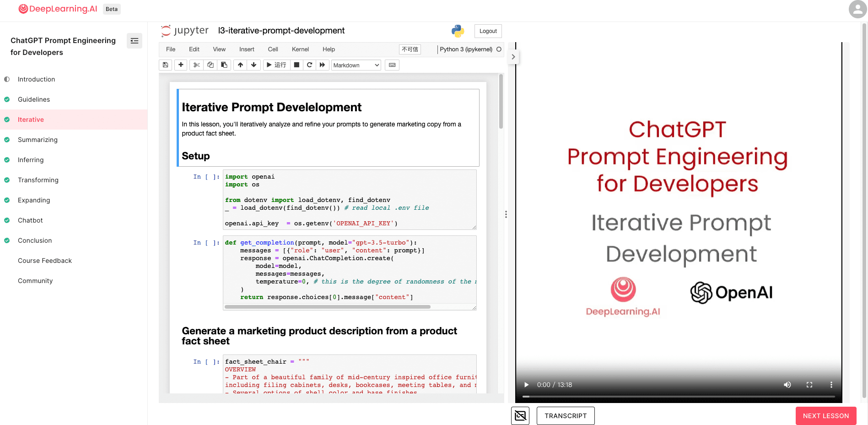The height and width of the screenshot is (425, 868).
Task: Click horizontal scrollbar in get_completion cell
Action: click(x=328, y=307)
